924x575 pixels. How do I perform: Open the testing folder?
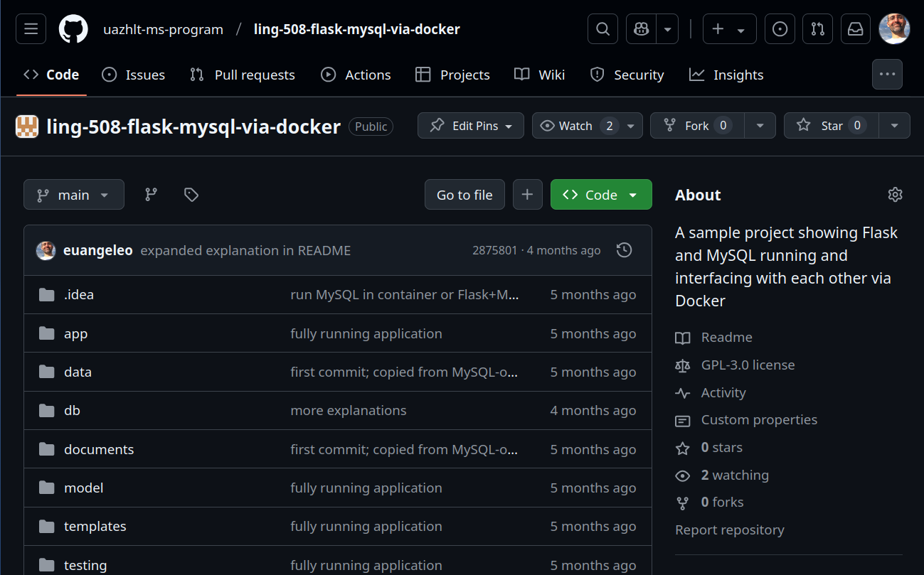pyautogui.click(x=85, y=565)
